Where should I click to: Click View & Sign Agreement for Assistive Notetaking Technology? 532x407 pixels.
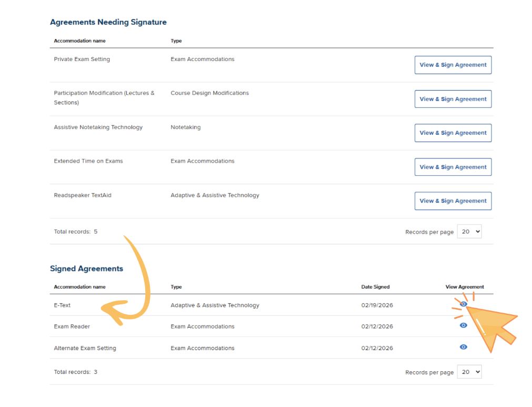(x=453, y=133)
